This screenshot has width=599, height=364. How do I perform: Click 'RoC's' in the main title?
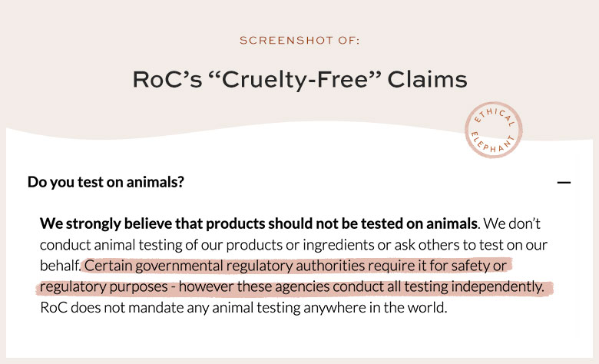[x=167, y=79]
